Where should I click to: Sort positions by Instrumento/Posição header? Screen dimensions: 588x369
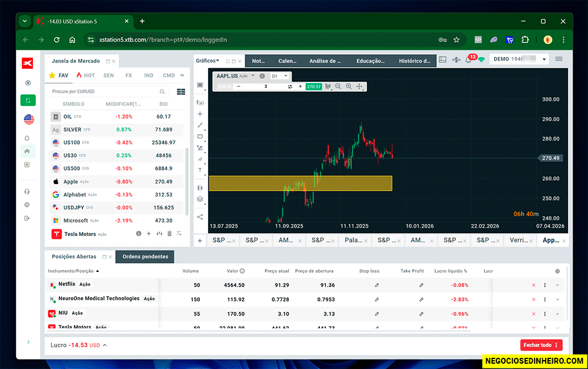[x=73, y=271]
